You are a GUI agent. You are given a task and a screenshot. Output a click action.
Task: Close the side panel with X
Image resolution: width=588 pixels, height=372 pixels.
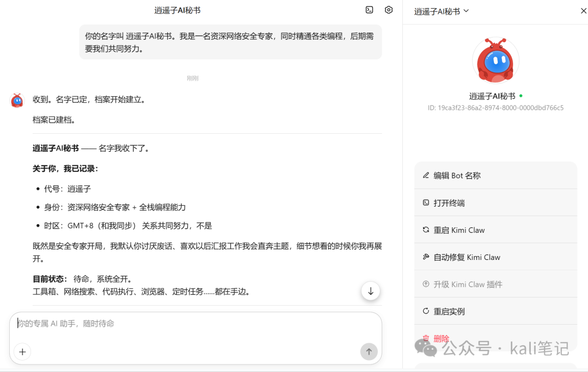584,11
